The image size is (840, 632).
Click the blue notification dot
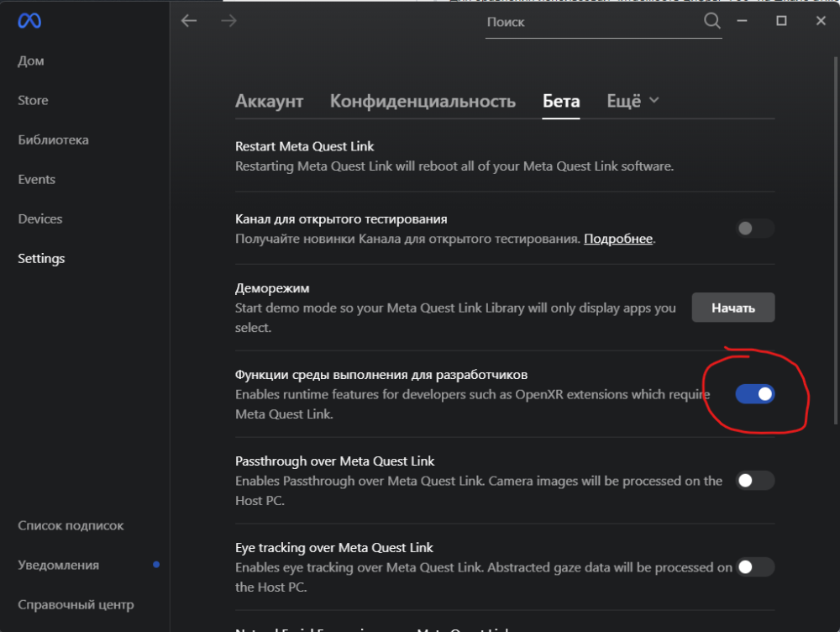[x=156, y=565]
